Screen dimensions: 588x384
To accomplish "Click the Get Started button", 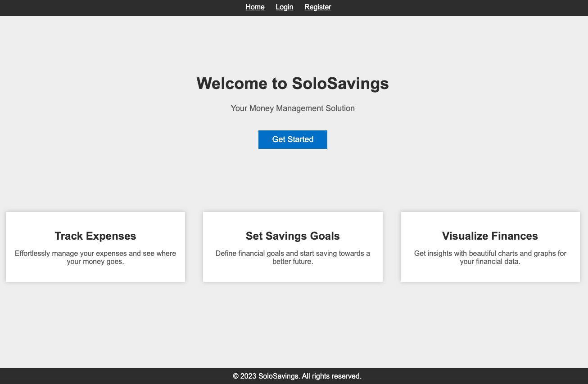I will click(293, 139).
